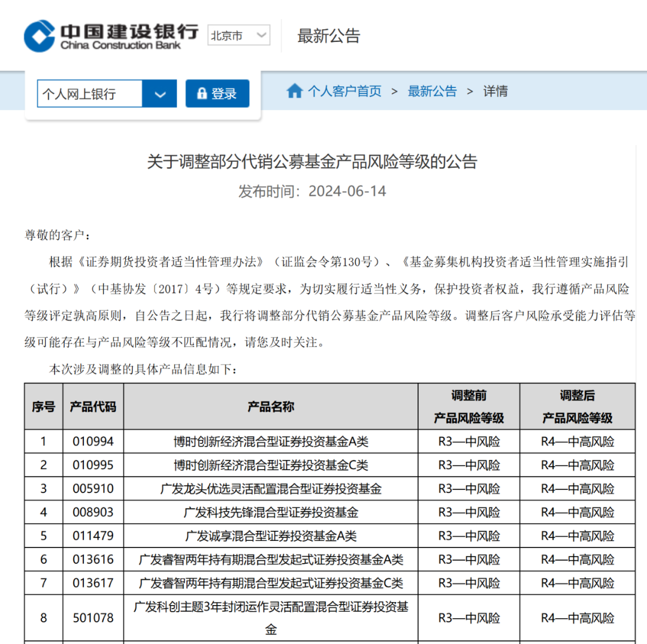Viewport: 647px width, 644px height.
Task: Click the 登录 login button
Action: tap(217, 93)
